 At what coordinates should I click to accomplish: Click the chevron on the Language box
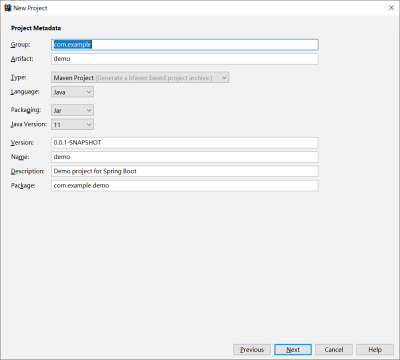[89, 92]
